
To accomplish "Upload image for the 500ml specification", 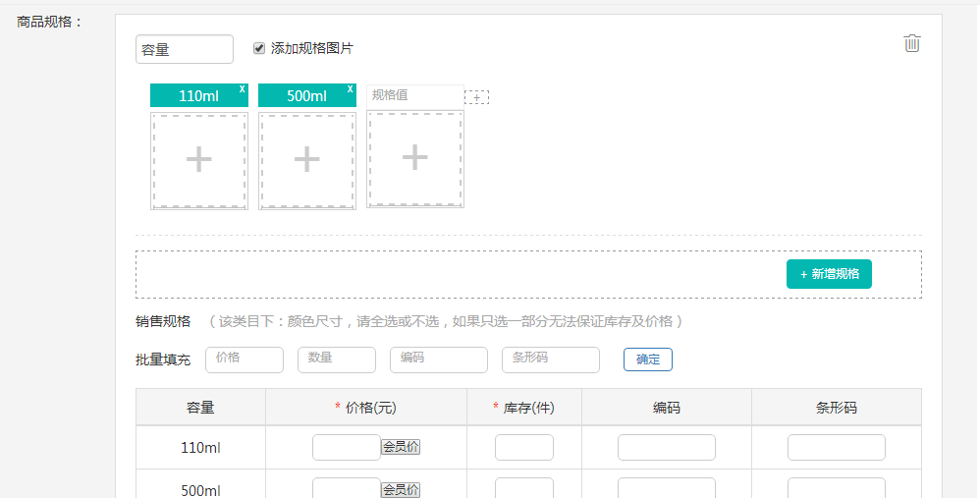I will click(x=306, y=159).
